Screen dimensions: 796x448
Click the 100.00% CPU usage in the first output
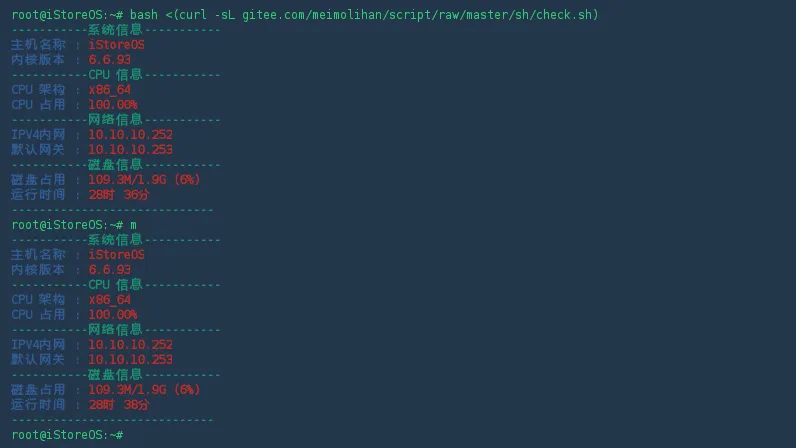(112, 105)
